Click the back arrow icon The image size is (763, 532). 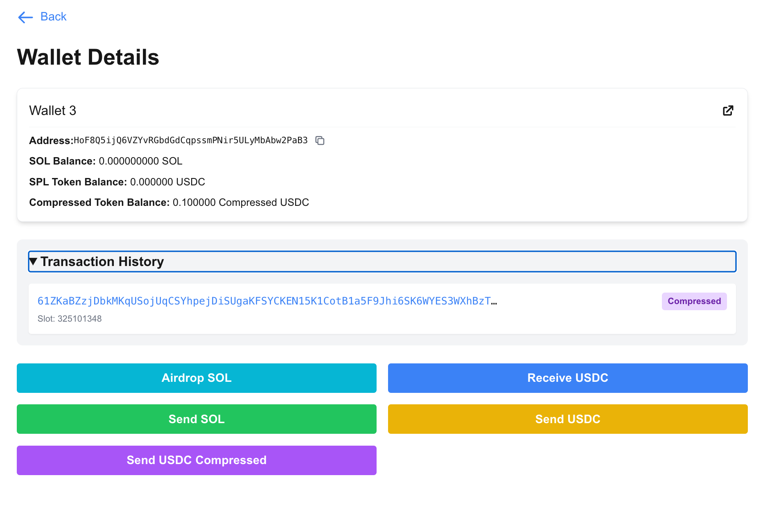[25, 17]
